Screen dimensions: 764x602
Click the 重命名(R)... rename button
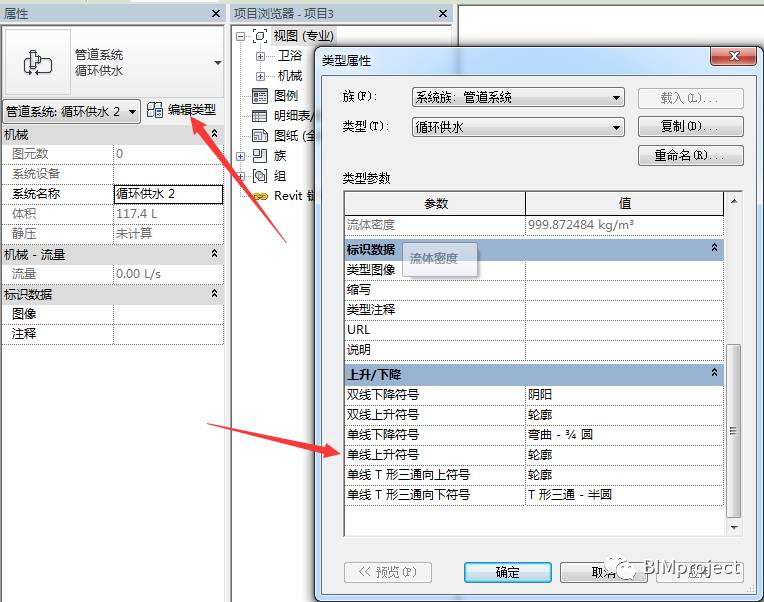(x=690, y=156)
